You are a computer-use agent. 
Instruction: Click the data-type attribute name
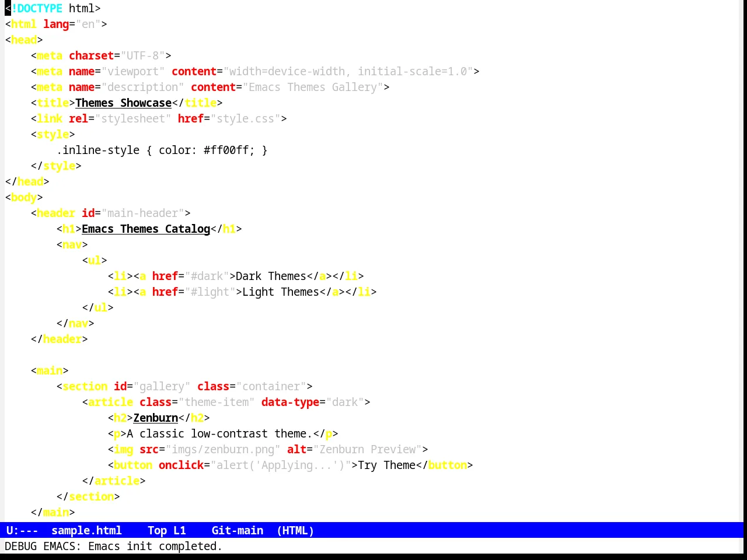(x=290, y=402)
